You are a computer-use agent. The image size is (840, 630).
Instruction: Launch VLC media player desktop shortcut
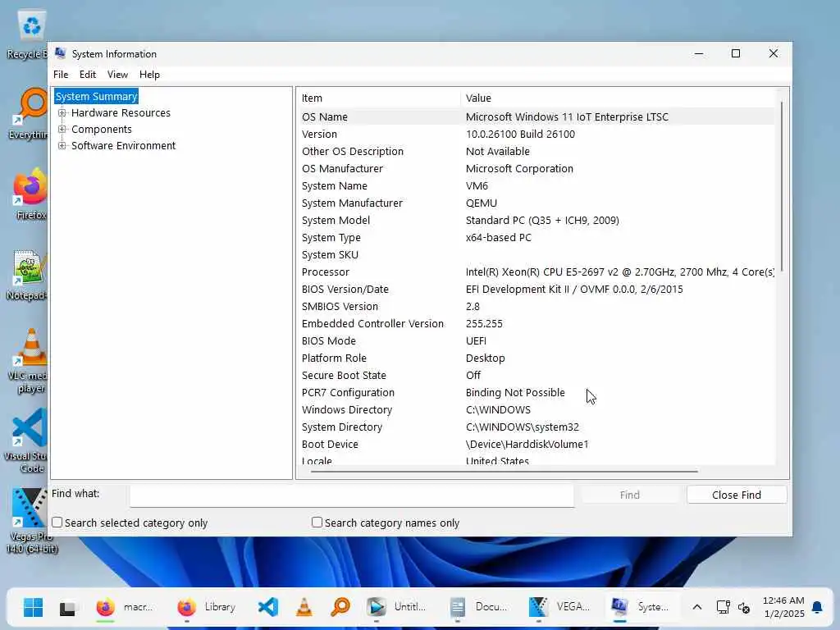coord(30,361)
